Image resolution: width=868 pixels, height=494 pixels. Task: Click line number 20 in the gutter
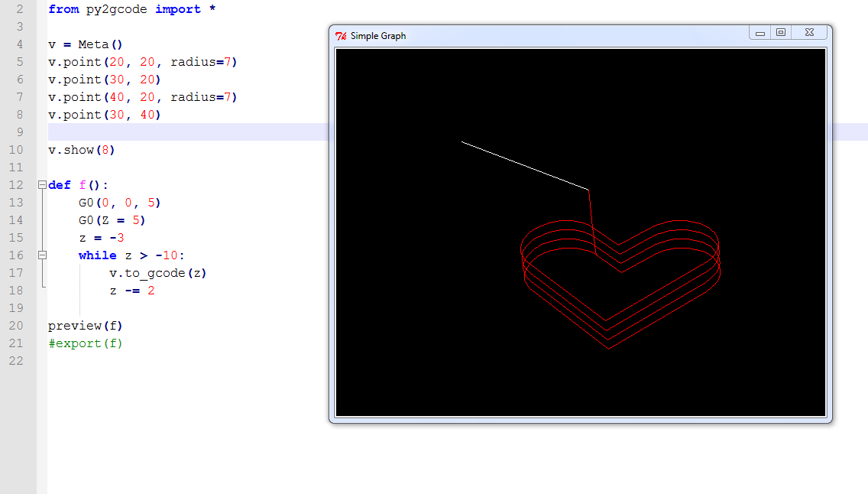click(x=16, y=326)
